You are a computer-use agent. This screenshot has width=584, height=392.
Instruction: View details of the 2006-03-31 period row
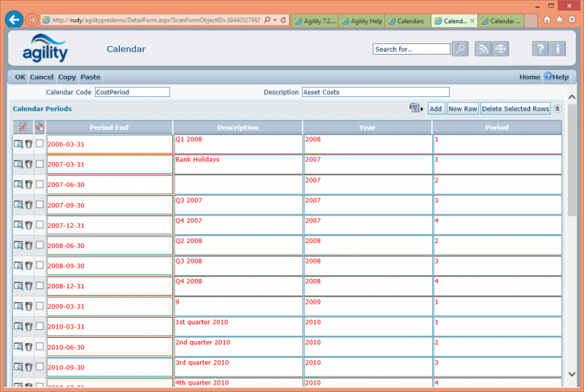[x=18, y=144]
